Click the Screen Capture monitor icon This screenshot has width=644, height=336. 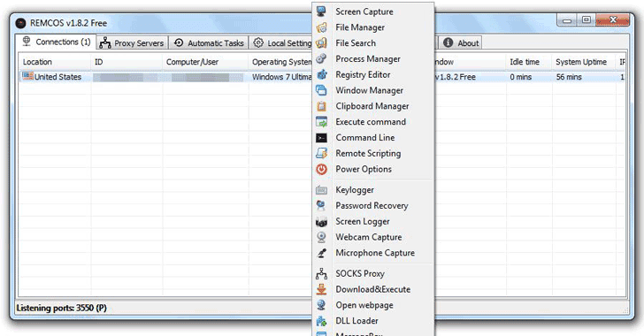coord(321,11)
